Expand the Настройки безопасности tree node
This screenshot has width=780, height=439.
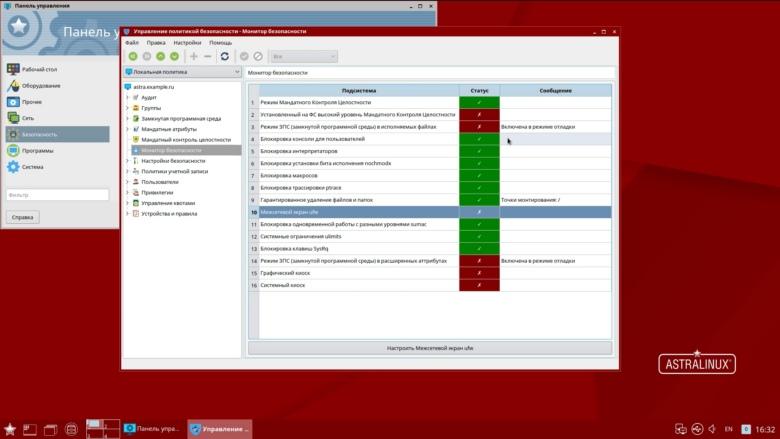[127, 161]
